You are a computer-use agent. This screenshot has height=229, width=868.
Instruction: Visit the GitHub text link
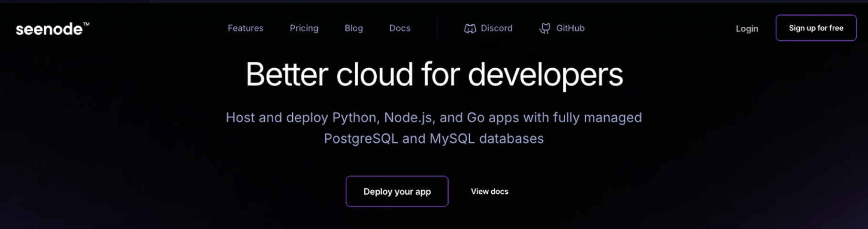pyautogui.click(x=570, y=28)
